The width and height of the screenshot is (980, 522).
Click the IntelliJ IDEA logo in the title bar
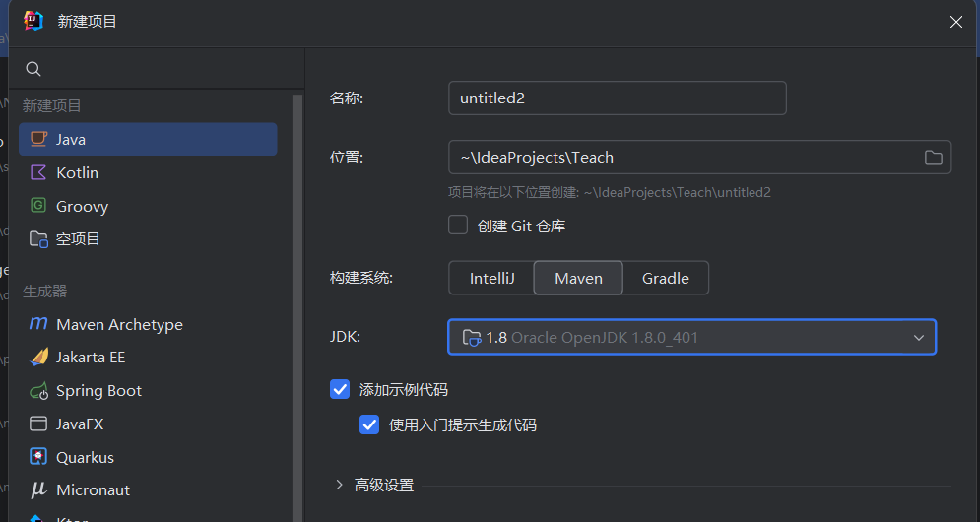click(x=33, y=21)
